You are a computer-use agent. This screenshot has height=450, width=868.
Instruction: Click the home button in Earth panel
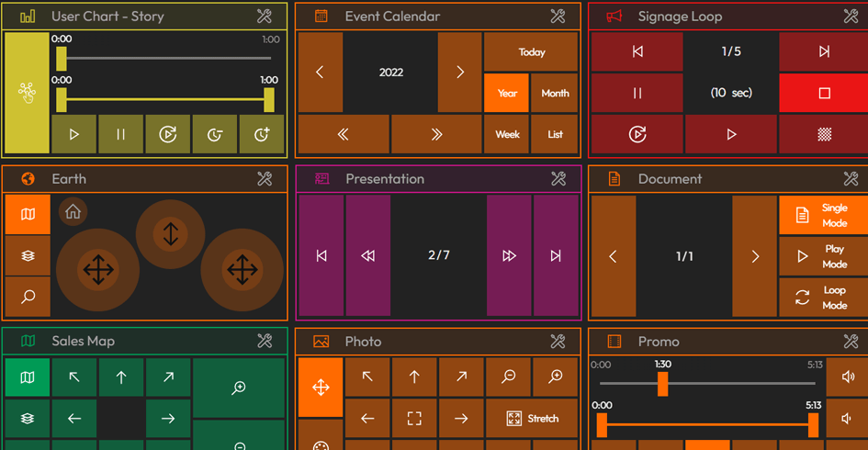(x=73, y=211)
